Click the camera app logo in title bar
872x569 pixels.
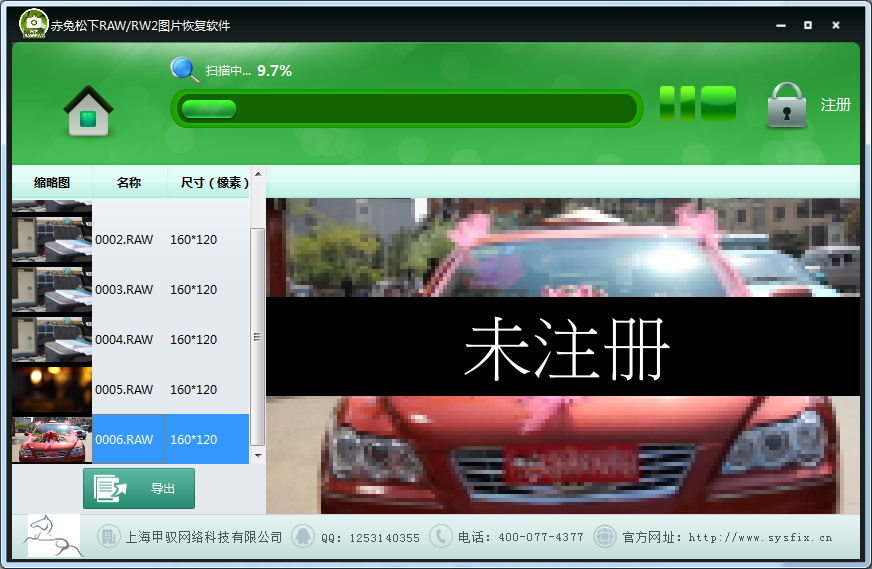pyautogui.click(x=33, y=23)
